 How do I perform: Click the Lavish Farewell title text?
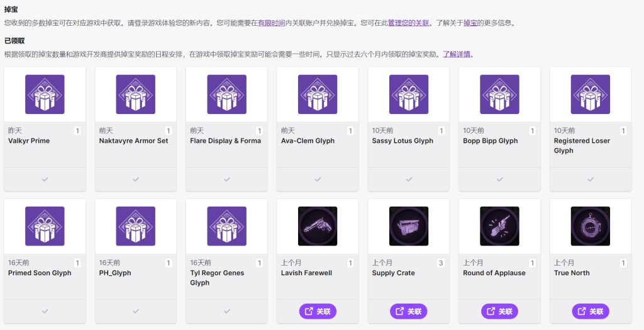[306, 273]
